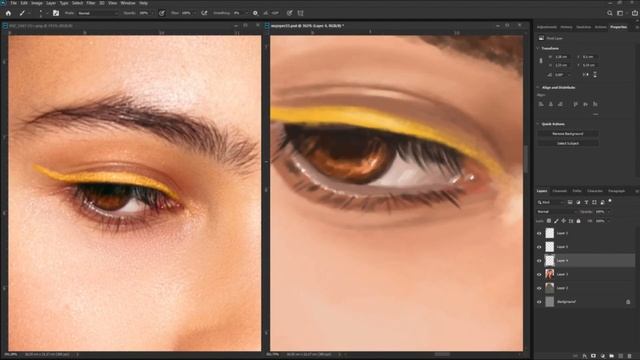Enable pressure control for brush size

289,13
